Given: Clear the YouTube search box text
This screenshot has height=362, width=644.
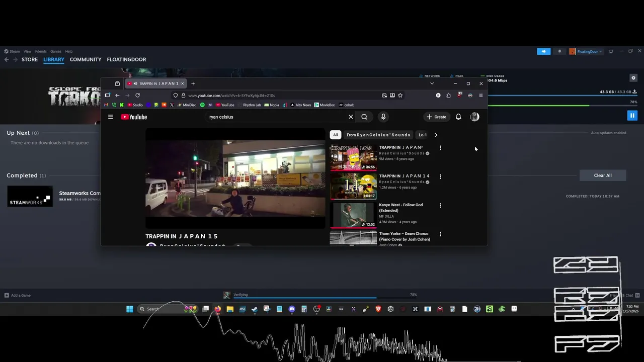Looking at the screenshot, I should point(351,117).
